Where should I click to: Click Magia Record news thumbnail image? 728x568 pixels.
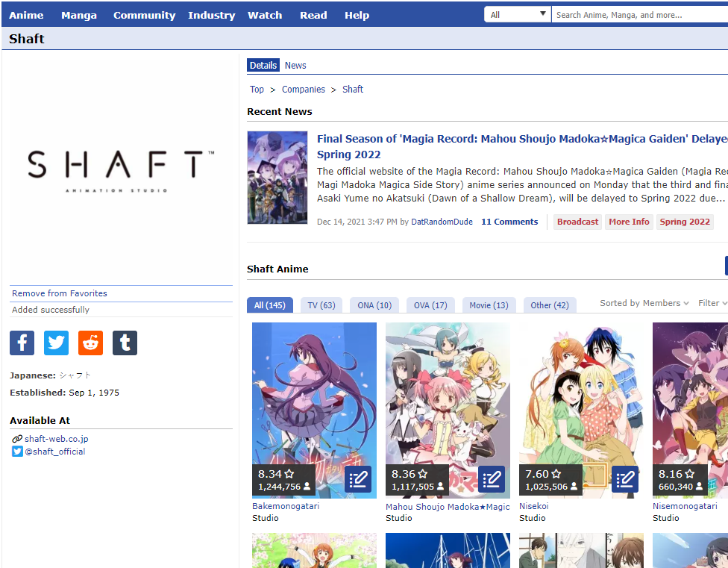click(x=277, y=178)
